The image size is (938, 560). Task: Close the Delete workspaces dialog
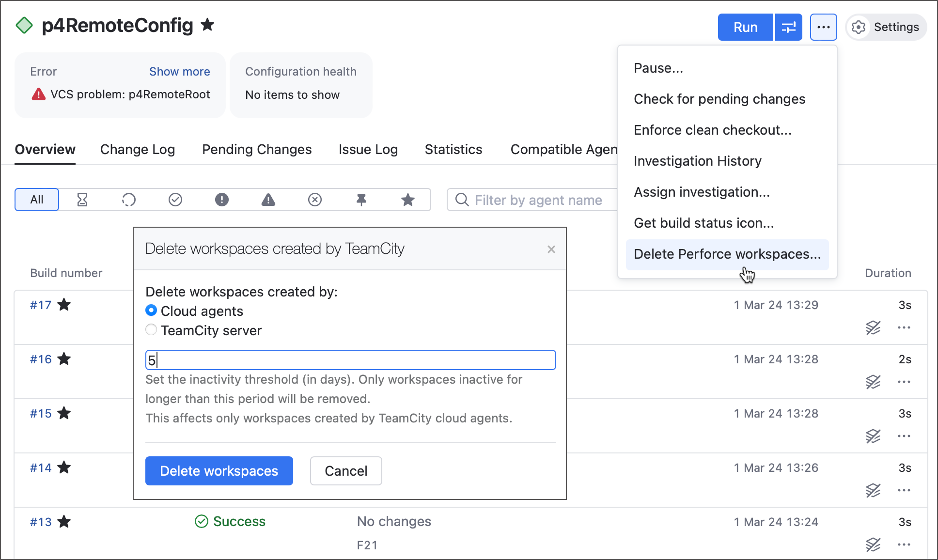click(551, 249)
